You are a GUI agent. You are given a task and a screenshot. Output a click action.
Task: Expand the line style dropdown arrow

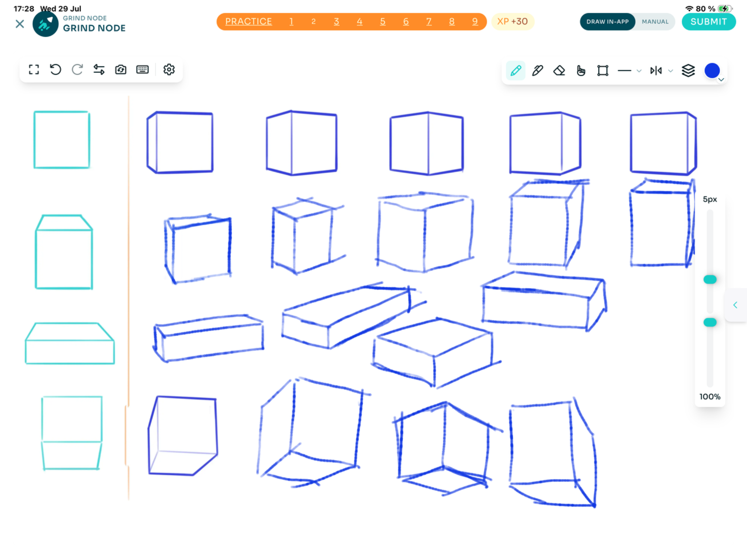pos(639,71)
